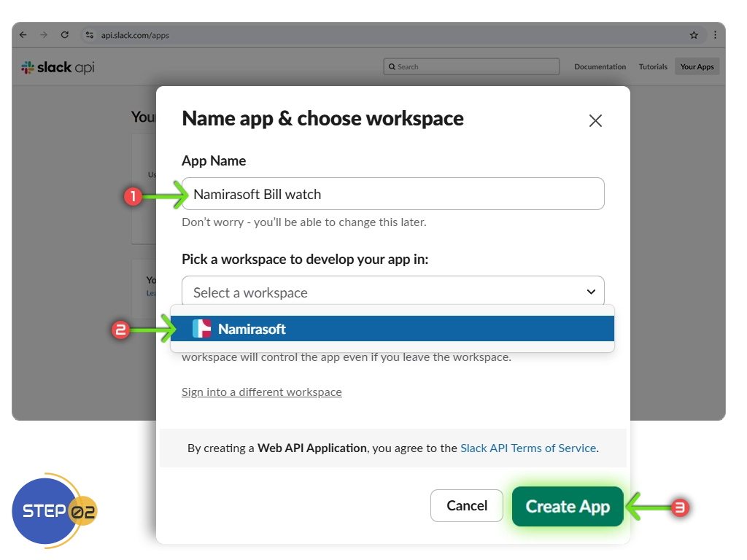Click the App Name text field

[392, 194]
